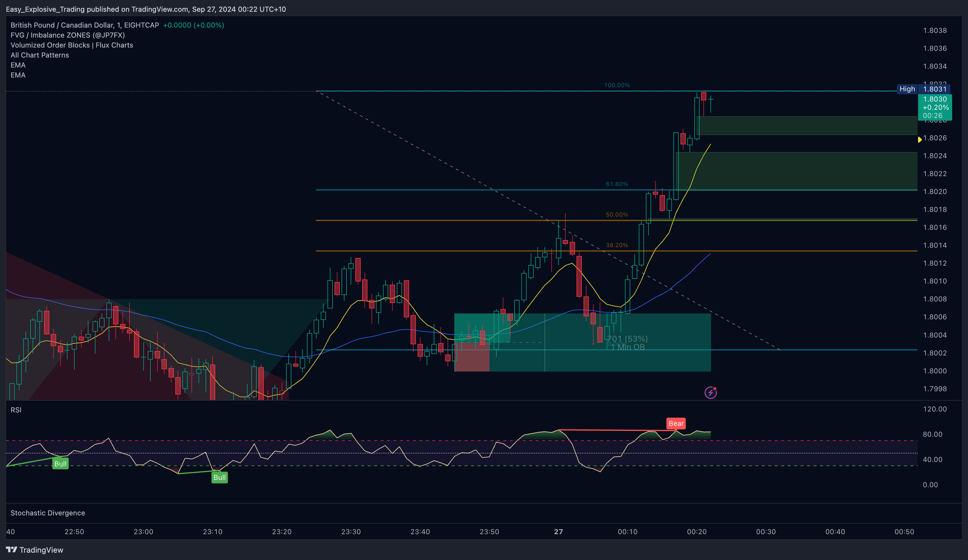
Task: Select the British Pound / Canadian Dollar symbol title
Action: click(85, 25)
